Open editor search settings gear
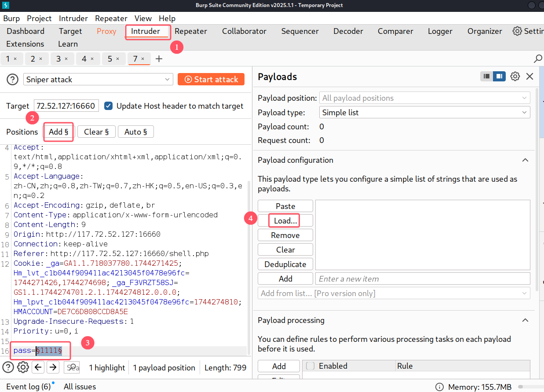This screenshot has width=544, height=392. (23, 367)
